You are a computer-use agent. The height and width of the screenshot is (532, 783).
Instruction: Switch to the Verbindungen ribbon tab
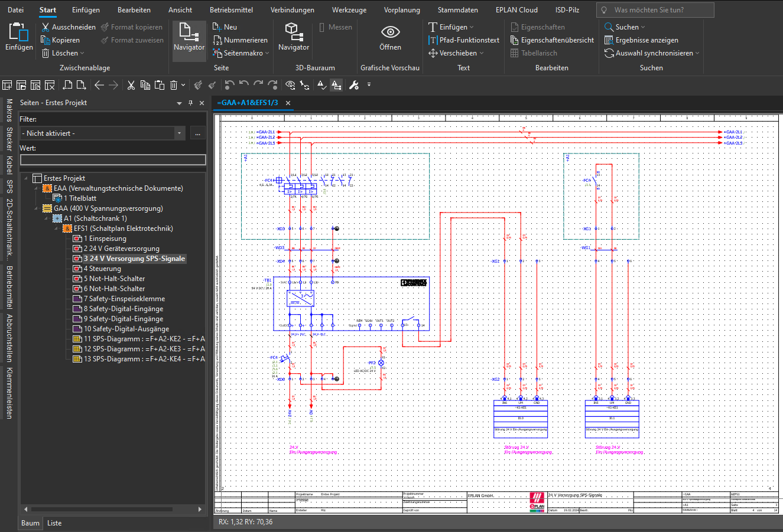click(293, 10)
